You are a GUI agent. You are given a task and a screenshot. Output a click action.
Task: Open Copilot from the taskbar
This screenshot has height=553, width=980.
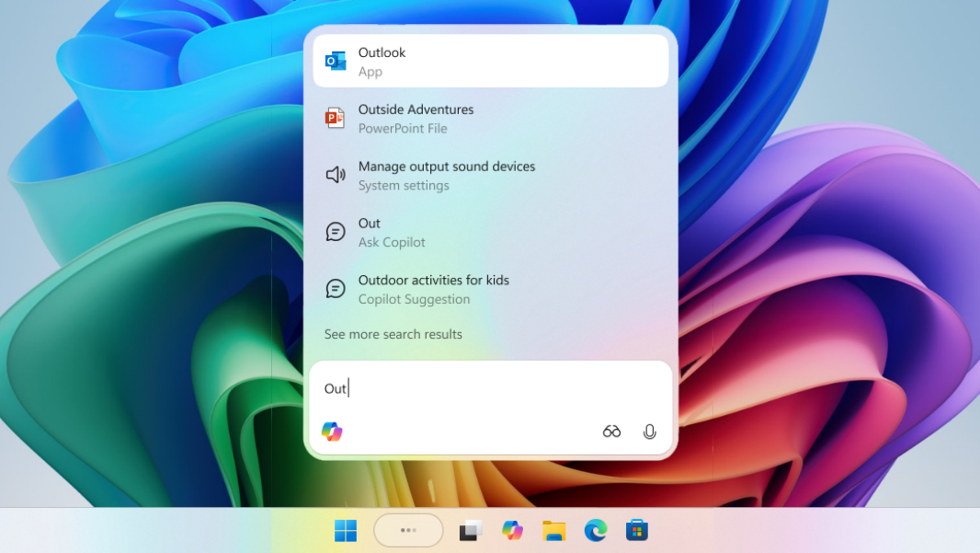click(x=512, y=530)
